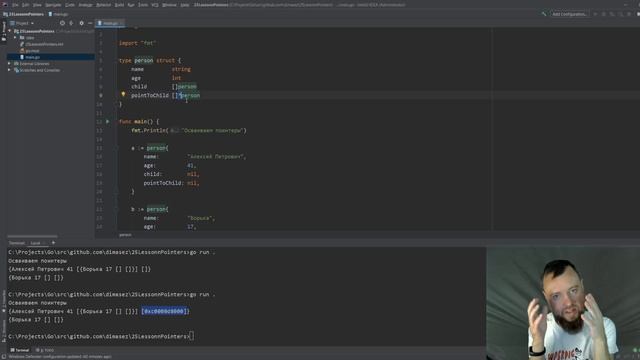Click the yellow lightbulb intention icon
Viewport: 640px width, 360px height.
click(123, 94)
